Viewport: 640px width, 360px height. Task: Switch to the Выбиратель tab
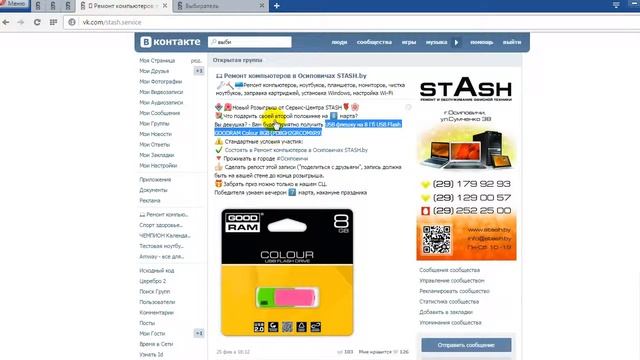[x=220, y=6]
